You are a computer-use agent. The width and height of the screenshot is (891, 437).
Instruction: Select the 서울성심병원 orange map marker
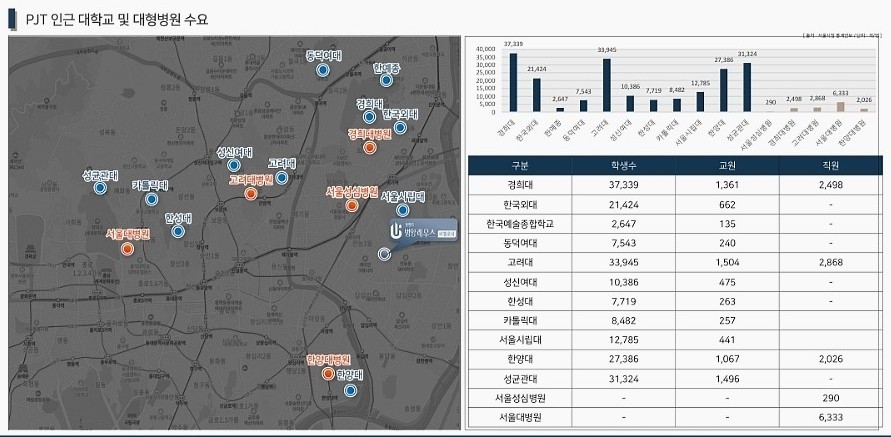(352, 205)
